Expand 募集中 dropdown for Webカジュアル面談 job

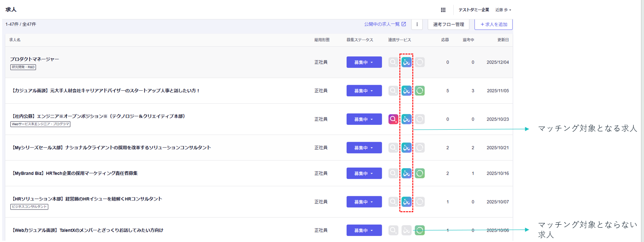click(364, 230)
